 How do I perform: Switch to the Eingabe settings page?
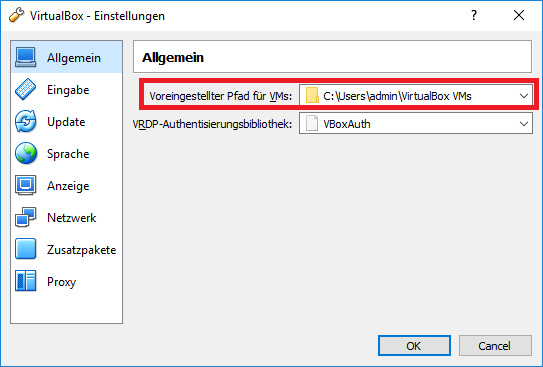pos(66,89)
